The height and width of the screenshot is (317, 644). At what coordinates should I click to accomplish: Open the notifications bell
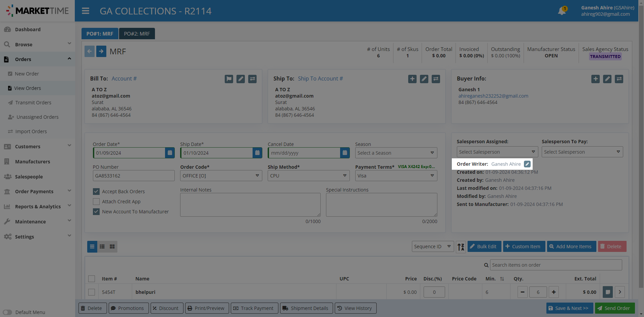point(562,11)
